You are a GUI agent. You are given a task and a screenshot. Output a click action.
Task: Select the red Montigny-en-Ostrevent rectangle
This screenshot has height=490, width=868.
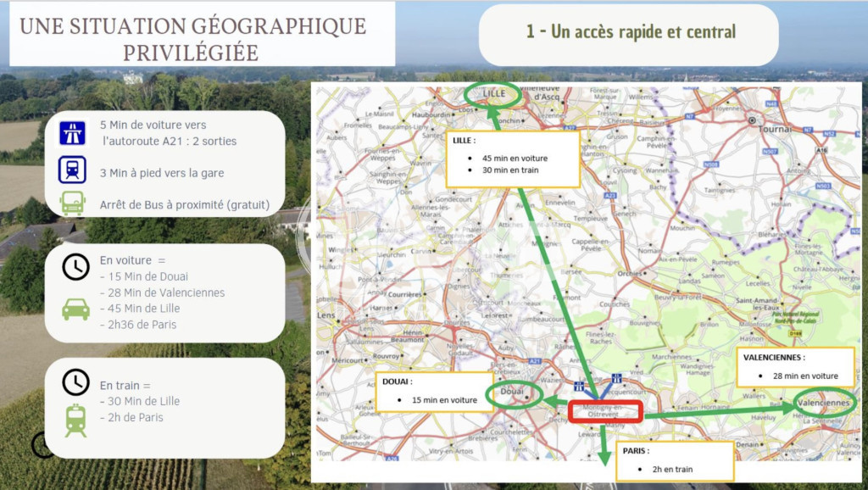605,411
